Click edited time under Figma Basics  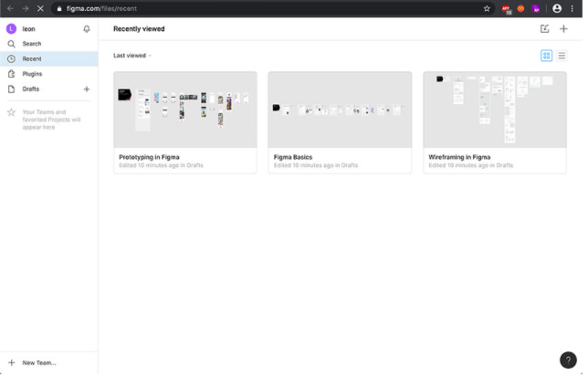(317, 166)
